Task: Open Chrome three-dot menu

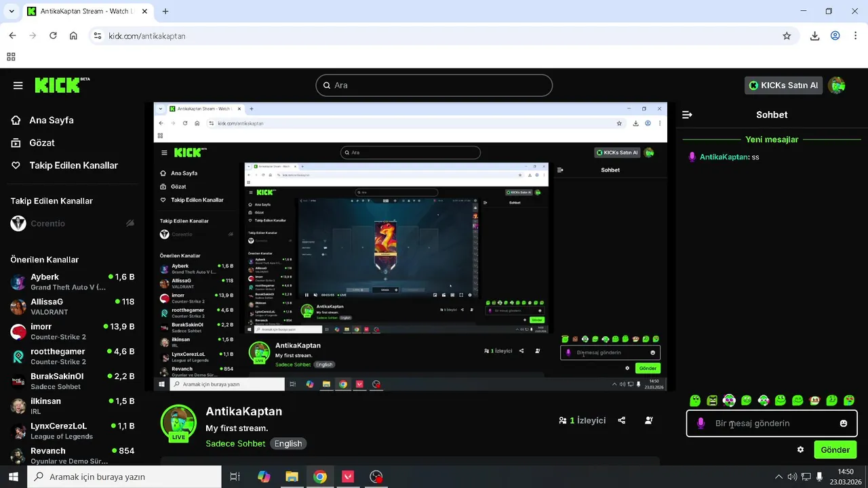Action: (x=856, y=36)
